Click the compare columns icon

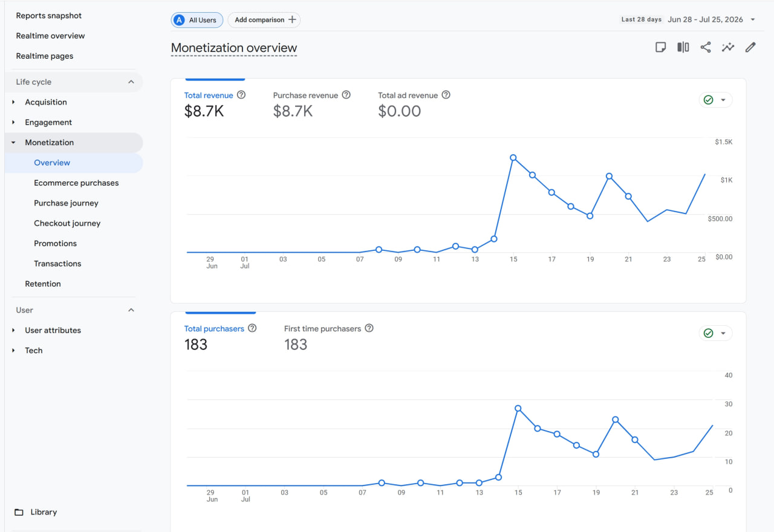[683, 47]
